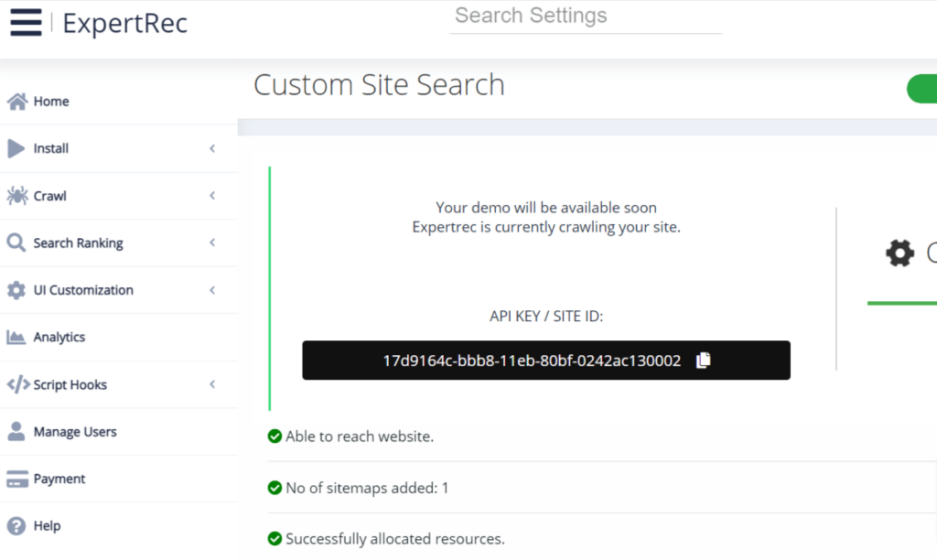Open the hamburger navigation menu

point(25,22)
